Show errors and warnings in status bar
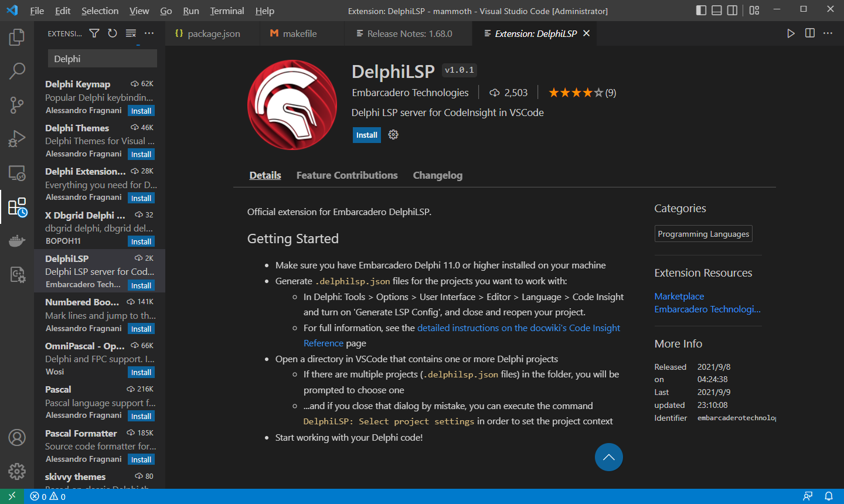This screenshot has height=504, width=844. (x=48, y=496)
